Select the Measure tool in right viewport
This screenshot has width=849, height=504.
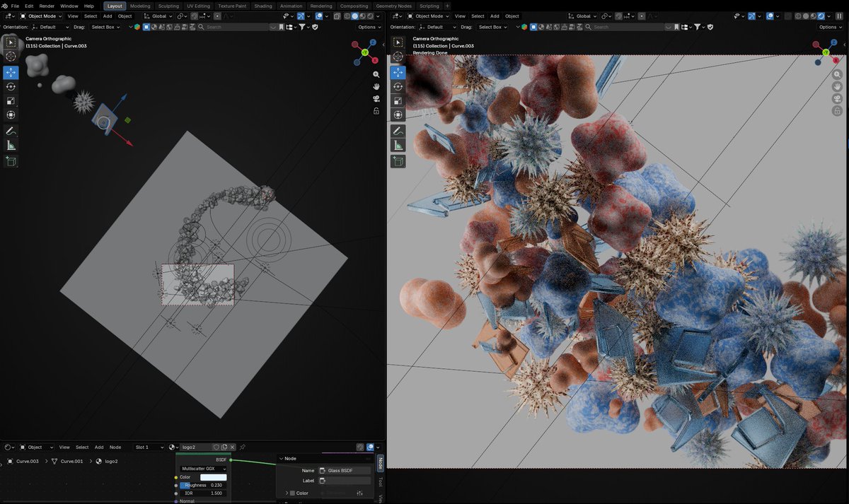coord(398,146)
